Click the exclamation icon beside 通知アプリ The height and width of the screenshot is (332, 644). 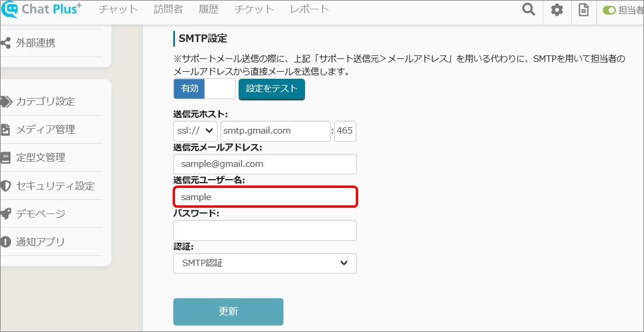coord(5,242)
